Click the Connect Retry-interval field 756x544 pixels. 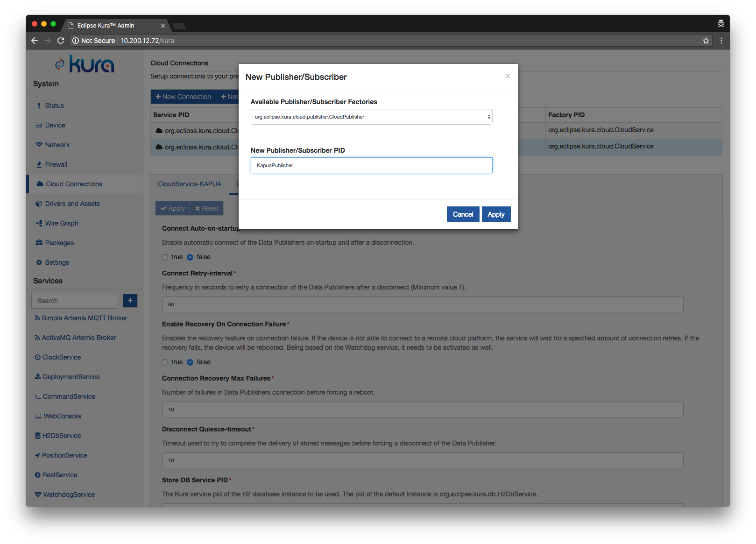coord(423,304)
